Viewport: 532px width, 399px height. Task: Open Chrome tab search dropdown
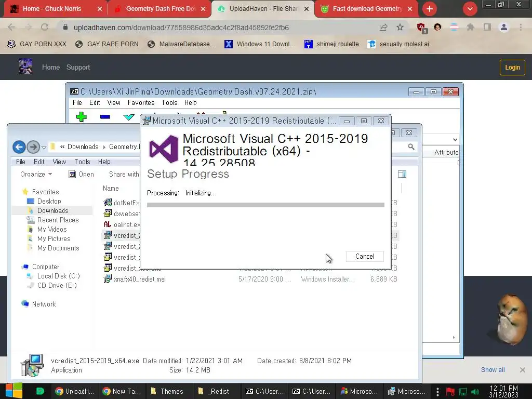[470, 9]
